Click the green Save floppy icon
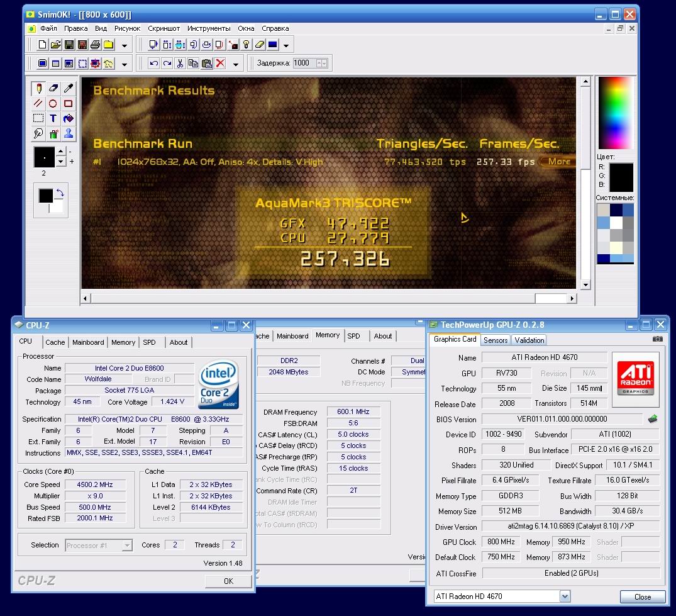Screen dimensions: 676x616 coord(69,45)
